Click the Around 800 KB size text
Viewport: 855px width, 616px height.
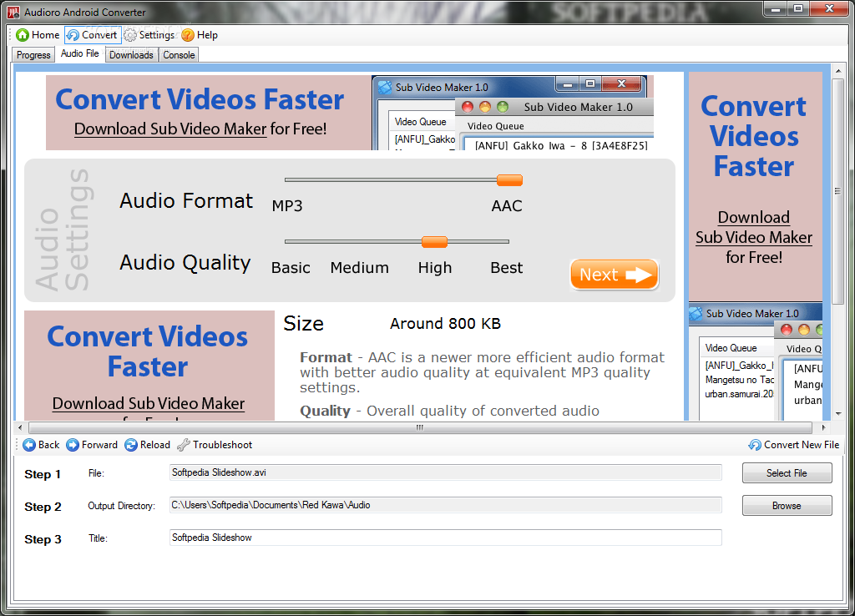point(446,324)
